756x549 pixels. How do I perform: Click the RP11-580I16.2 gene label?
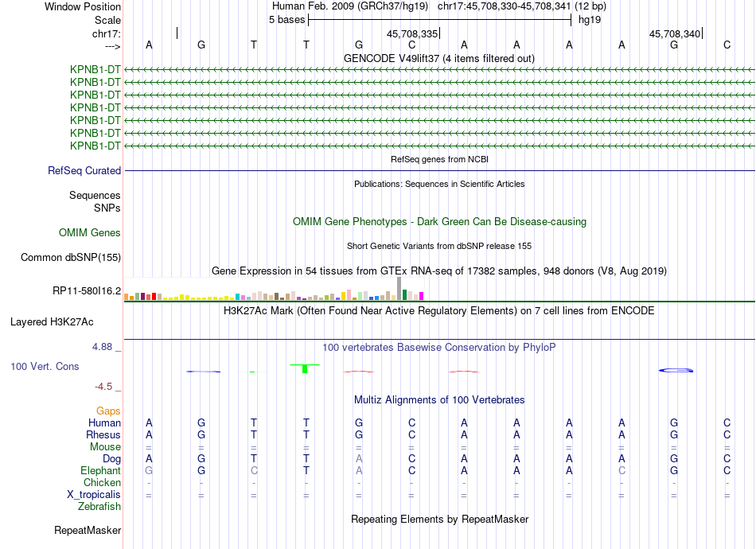click(87, 290)
